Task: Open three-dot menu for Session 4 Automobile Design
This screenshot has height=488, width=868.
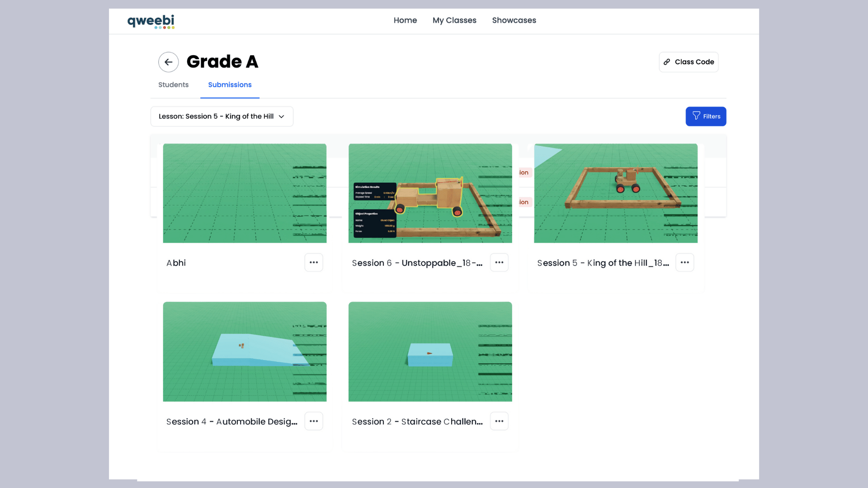Action: point(313,421)
